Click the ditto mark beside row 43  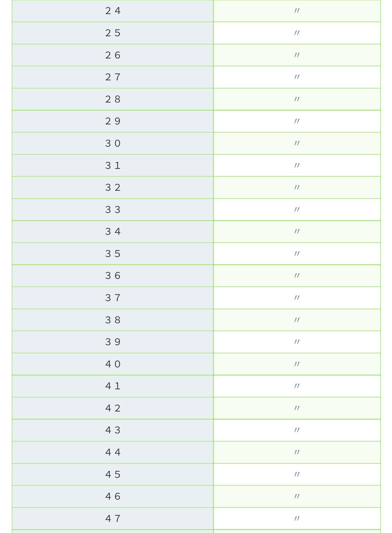pos(297,430)
